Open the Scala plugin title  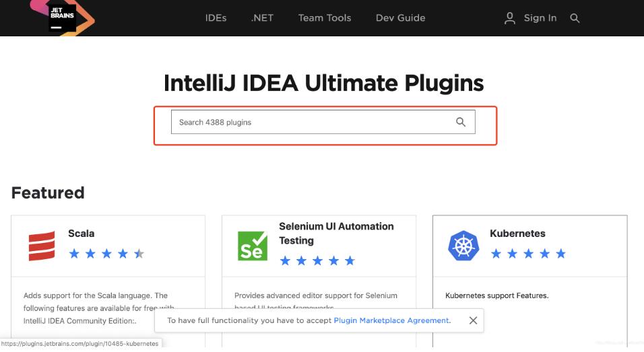pos(82,234)
